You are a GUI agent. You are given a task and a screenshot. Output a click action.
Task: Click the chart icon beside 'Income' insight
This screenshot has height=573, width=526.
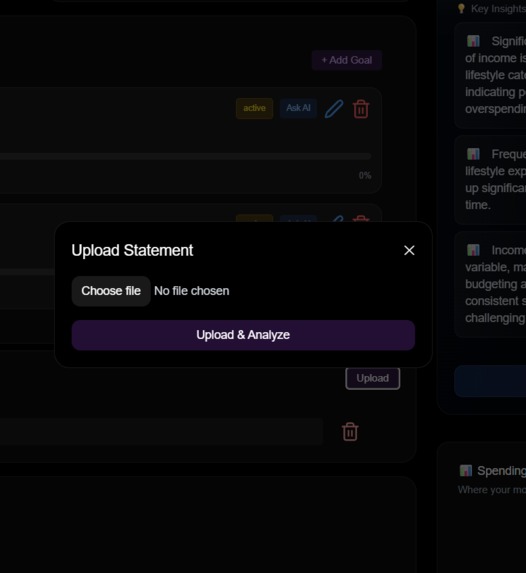click(473, 250)
